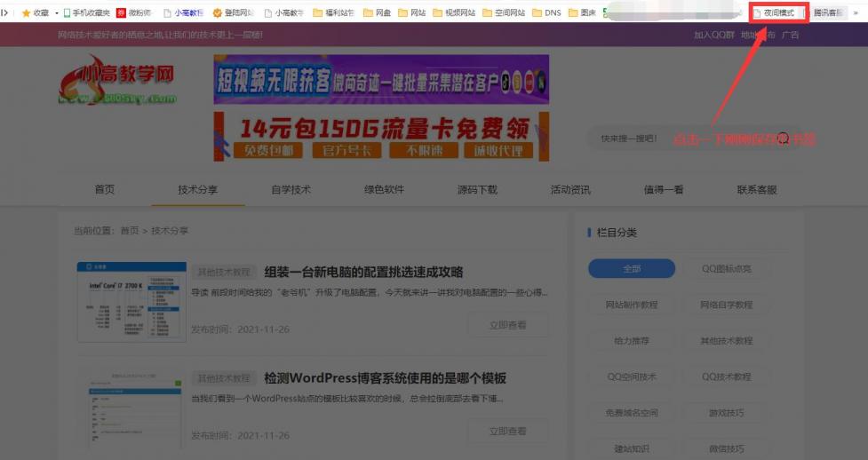
Task: Click 立即查看 for WordPress article
Action: click(x=507, y=432)
